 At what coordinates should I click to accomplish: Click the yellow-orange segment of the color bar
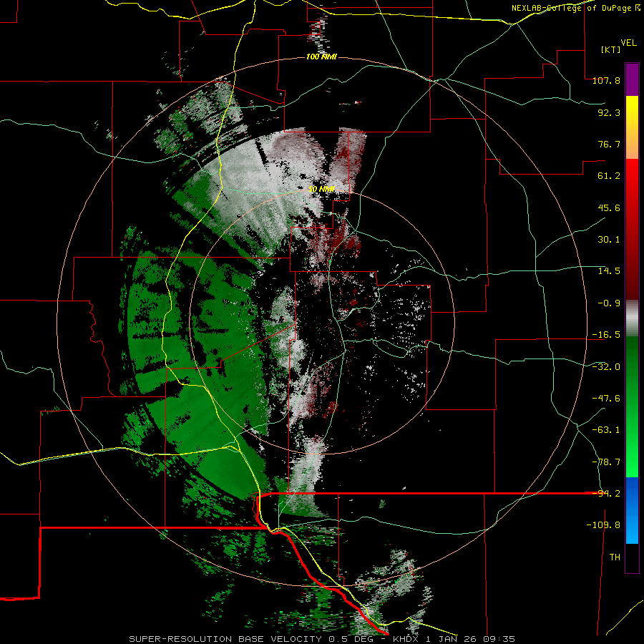[632, 127]
